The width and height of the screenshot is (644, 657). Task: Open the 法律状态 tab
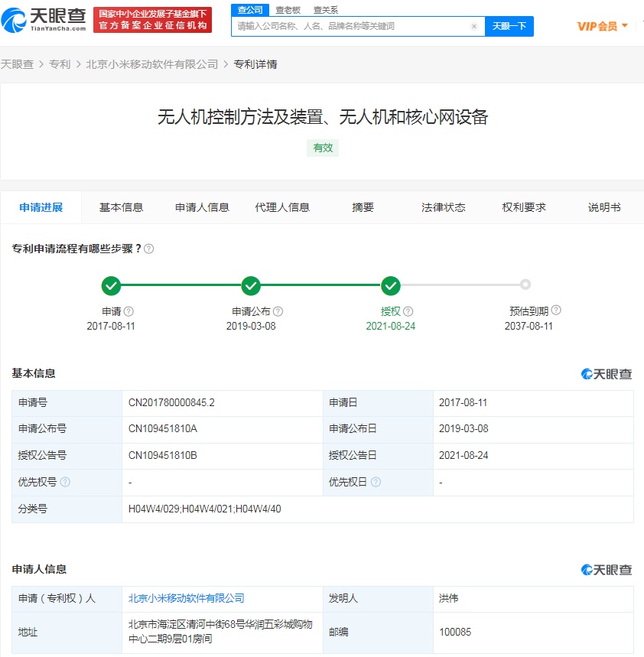[443, 207]
